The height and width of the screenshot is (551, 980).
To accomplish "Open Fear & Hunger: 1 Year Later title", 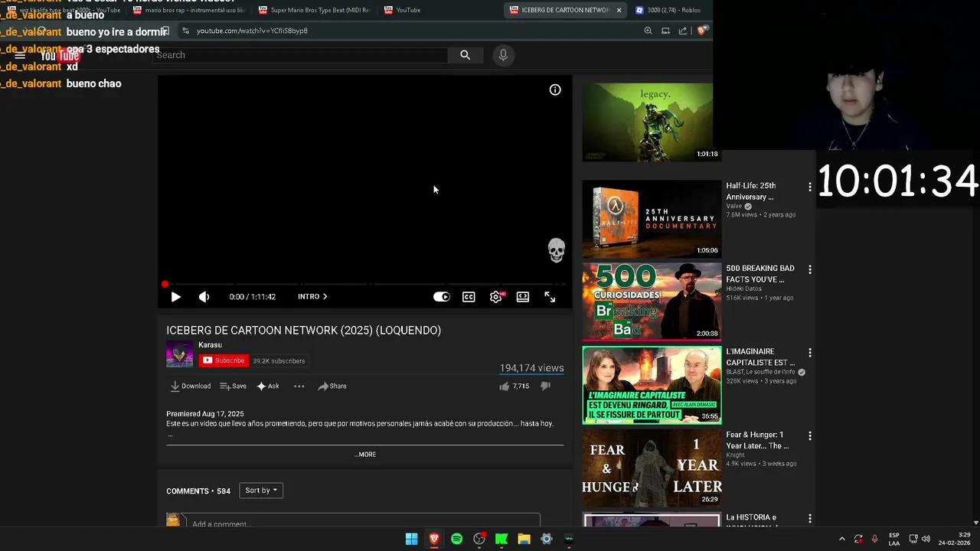I will [x=757, y=440].
